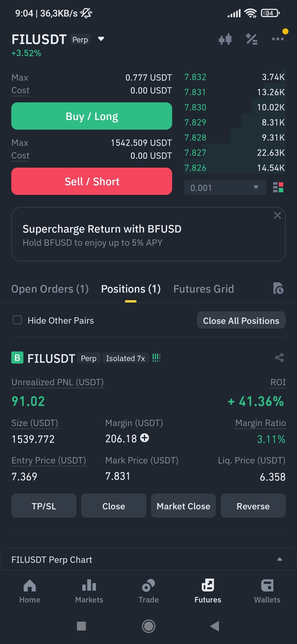Open the candlestick chart icon
Viewport: 297px width, 644px height.
point(225,39)
